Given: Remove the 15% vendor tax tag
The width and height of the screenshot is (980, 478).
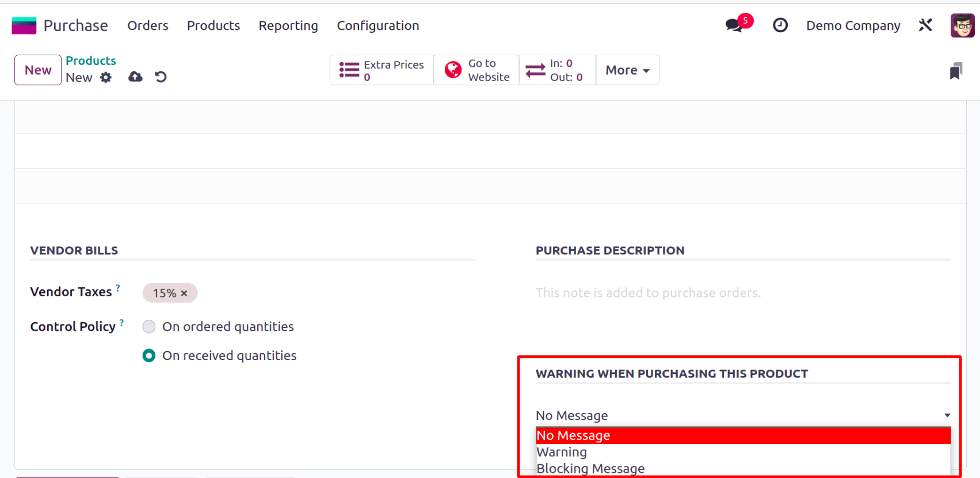Looking at the screenshot, I should point(184,293).
